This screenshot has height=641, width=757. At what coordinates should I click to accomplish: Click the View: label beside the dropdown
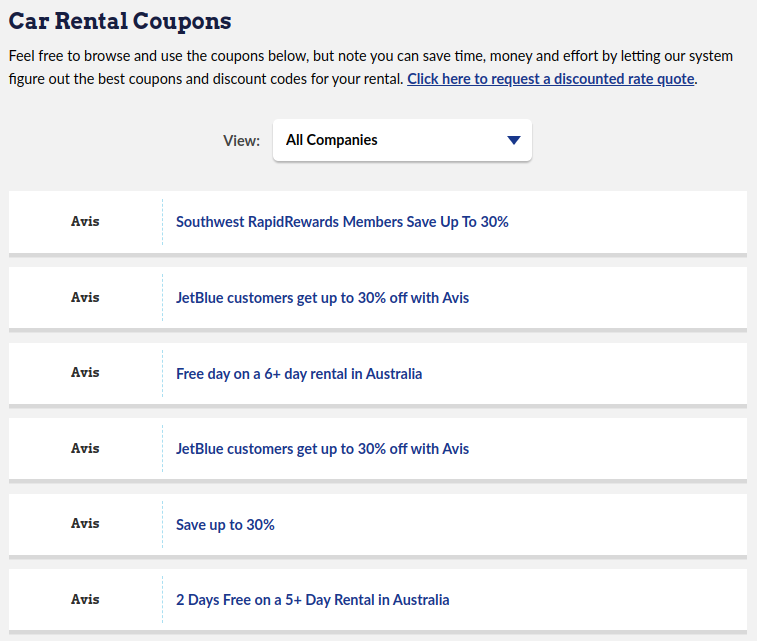pyautogui.click(x=241, y=140)
